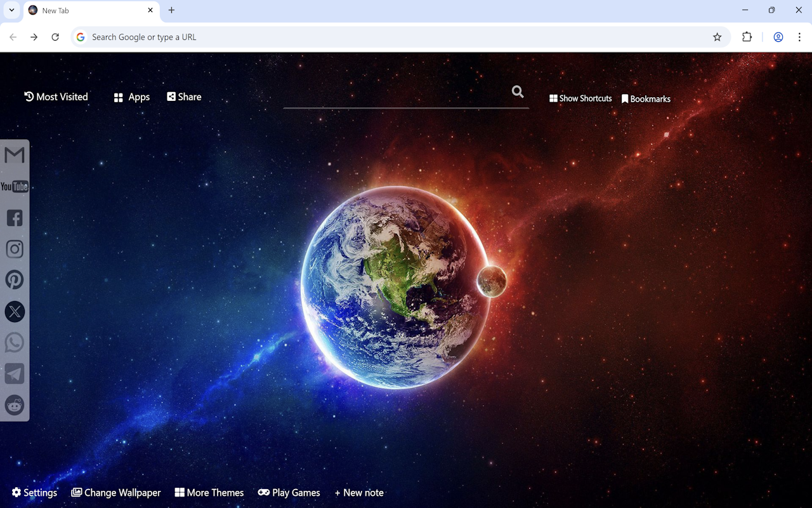
Task: Open YouTube from the sidebar
Action: coord(14,186)
